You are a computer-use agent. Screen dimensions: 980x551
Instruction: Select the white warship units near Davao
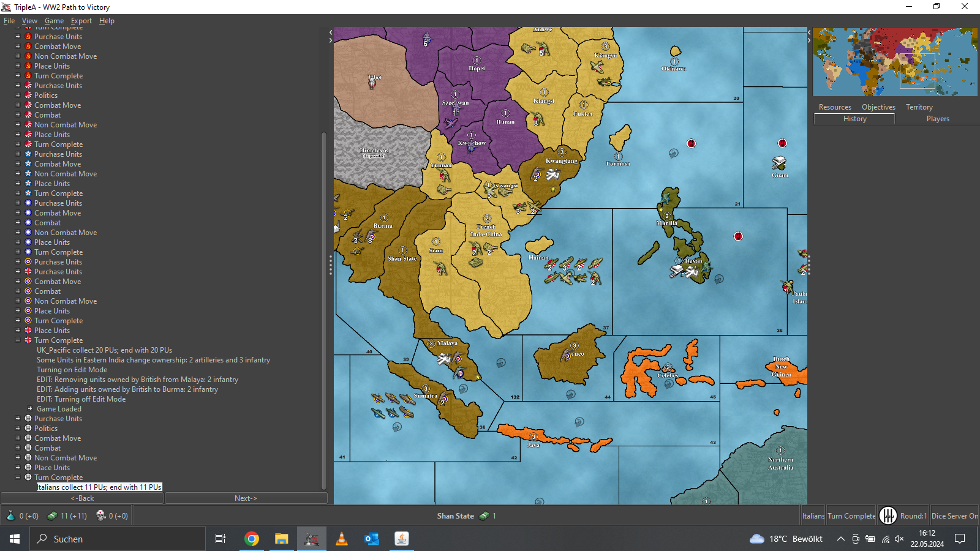click(x=685, y=271)
